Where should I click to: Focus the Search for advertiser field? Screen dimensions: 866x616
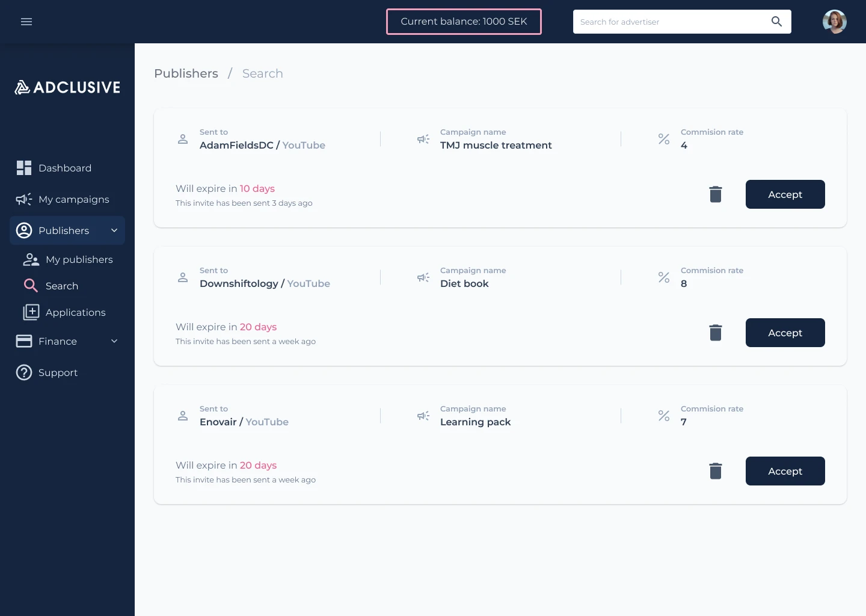pos(682,22)
